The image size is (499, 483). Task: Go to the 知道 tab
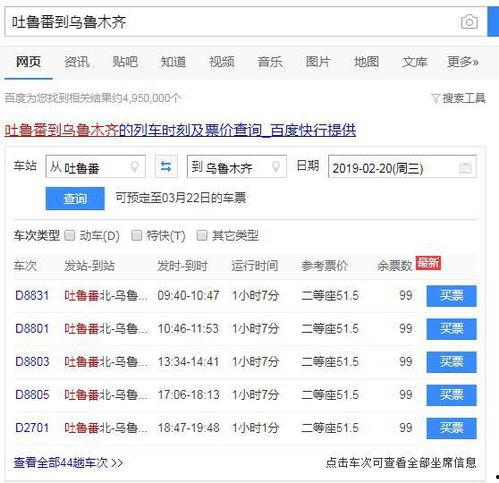(x=173, y=62)
